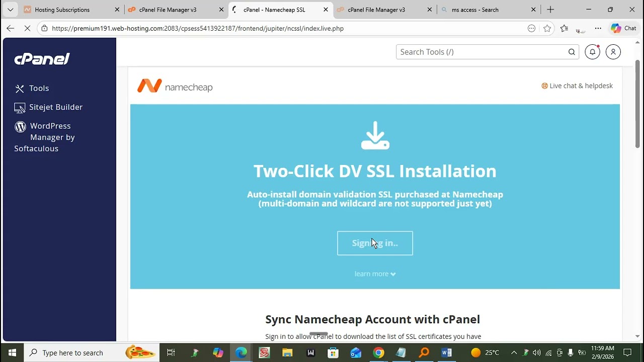Open Google Chrome from taskbar

pos(379,352)
